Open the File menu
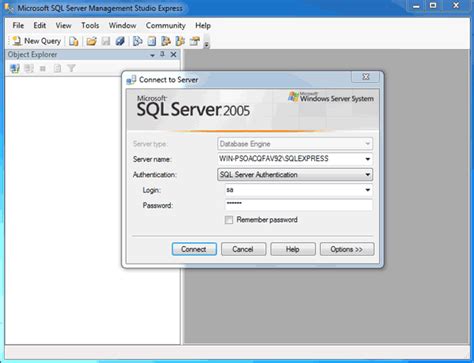This screenshot has width=474, height=363. 18,25
